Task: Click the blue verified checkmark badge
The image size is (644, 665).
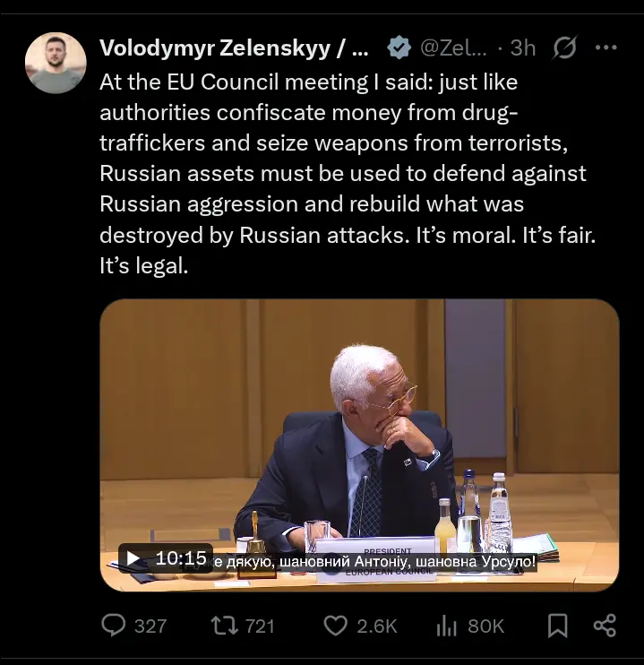Action: tap(399, 47)
